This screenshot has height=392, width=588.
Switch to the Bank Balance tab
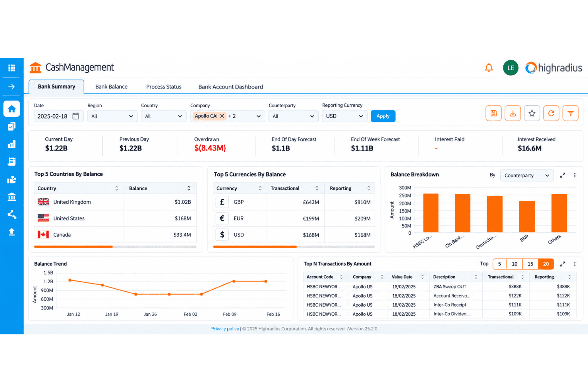click(x=111, y=87)
